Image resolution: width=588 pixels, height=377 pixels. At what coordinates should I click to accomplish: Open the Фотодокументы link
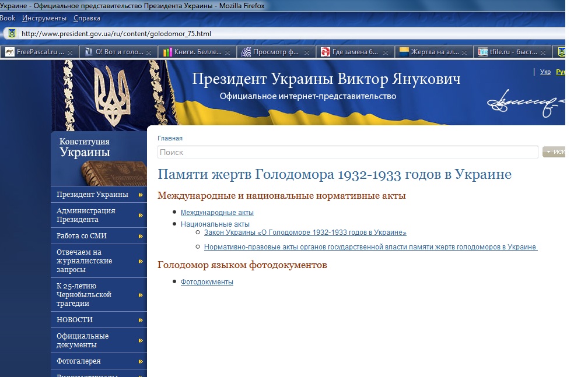click(206, 282)
